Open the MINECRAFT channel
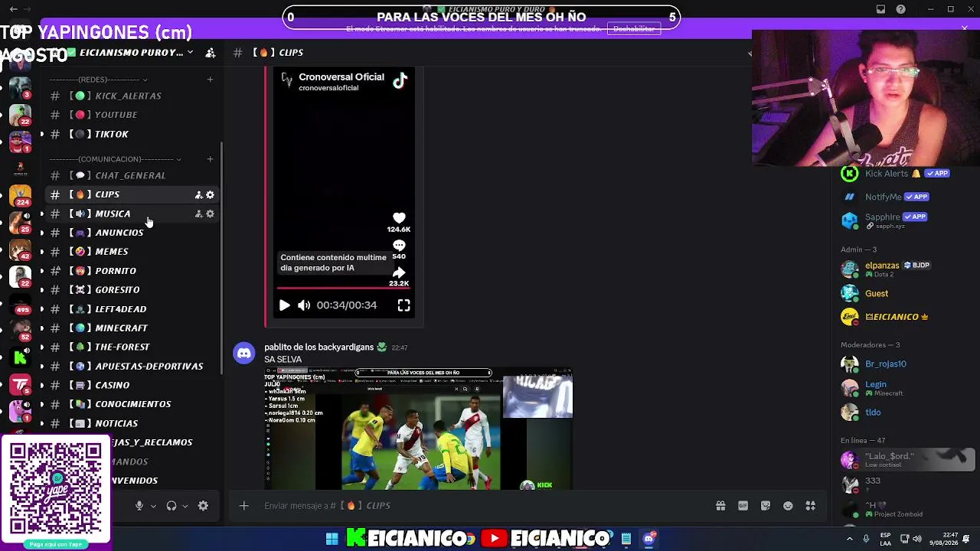The width and height of the screenshot is (980, 551). [132, 328]
